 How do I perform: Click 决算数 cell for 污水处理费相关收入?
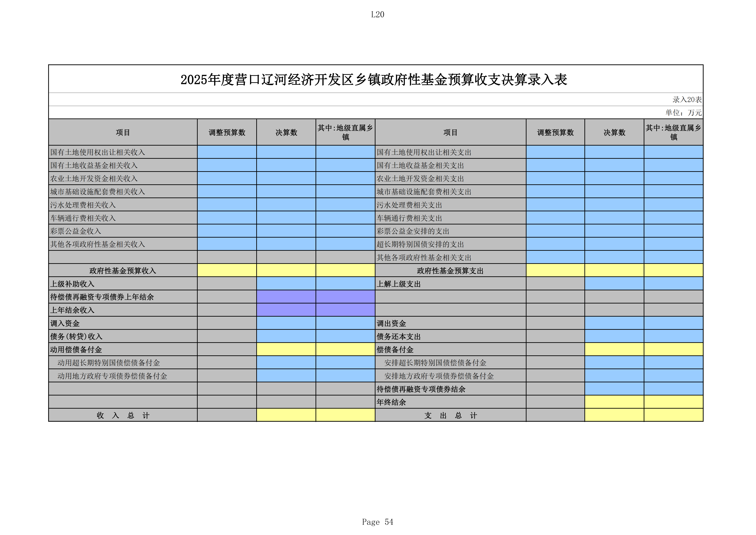click(x=286, y=205)
